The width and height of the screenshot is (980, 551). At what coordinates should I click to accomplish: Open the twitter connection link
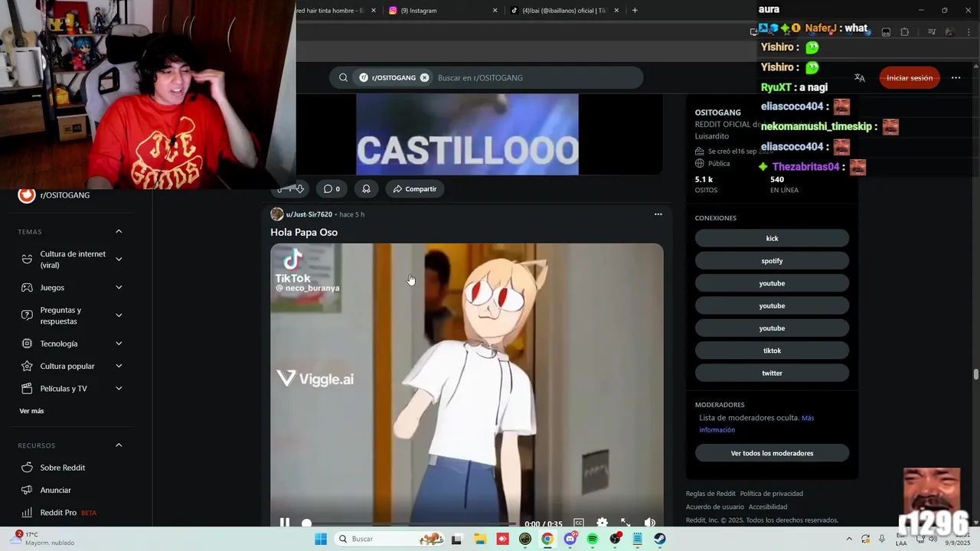pos(772,373)
